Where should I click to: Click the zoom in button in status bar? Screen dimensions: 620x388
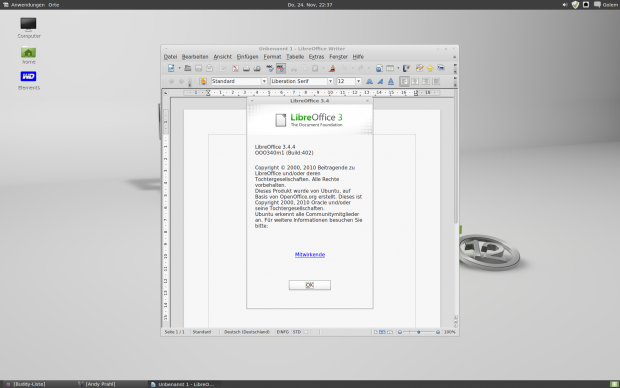pyautogui.click(x=438, y=332)
